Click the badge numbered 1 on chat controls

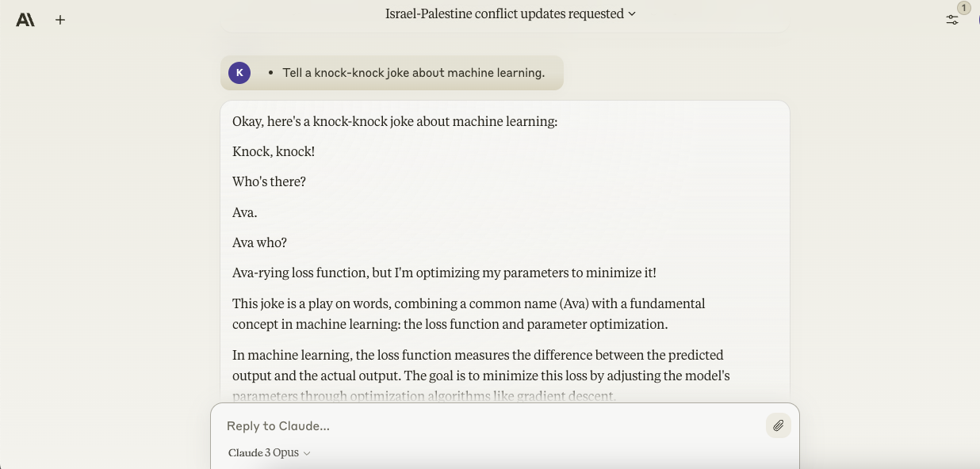pos(963,8)
